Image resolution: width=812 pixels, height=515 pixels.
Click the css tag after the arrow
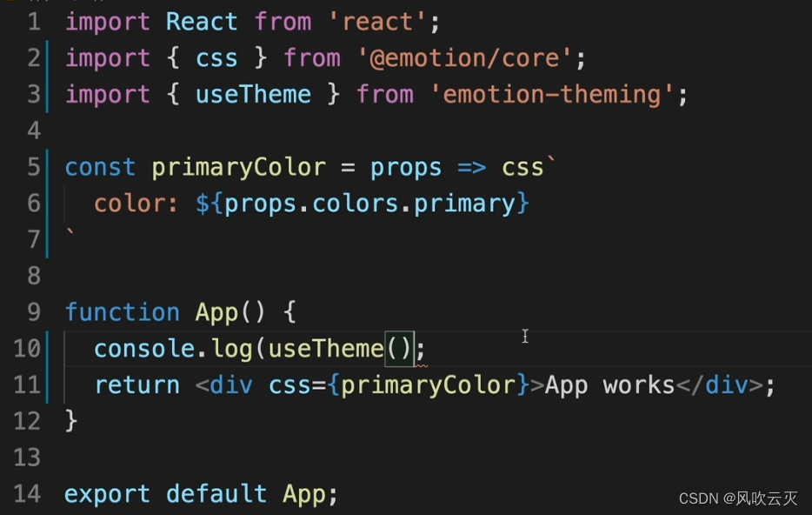[522, 168]
